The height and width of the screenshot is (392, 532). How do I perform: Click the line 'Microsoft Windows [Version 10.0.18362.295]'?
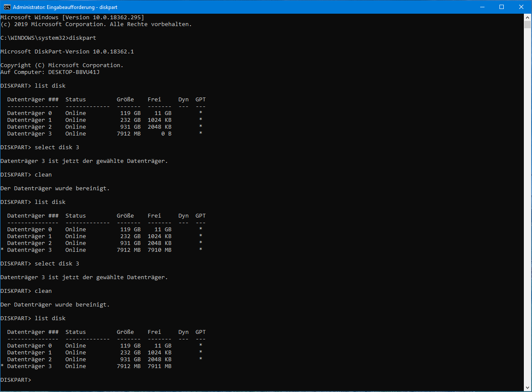(x=72, y=17)
